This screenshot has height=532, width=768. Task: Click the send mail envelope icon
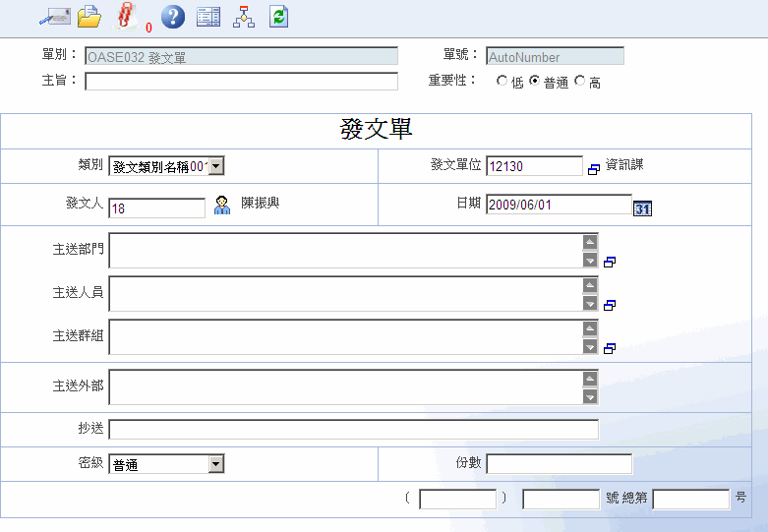point(54,16)
